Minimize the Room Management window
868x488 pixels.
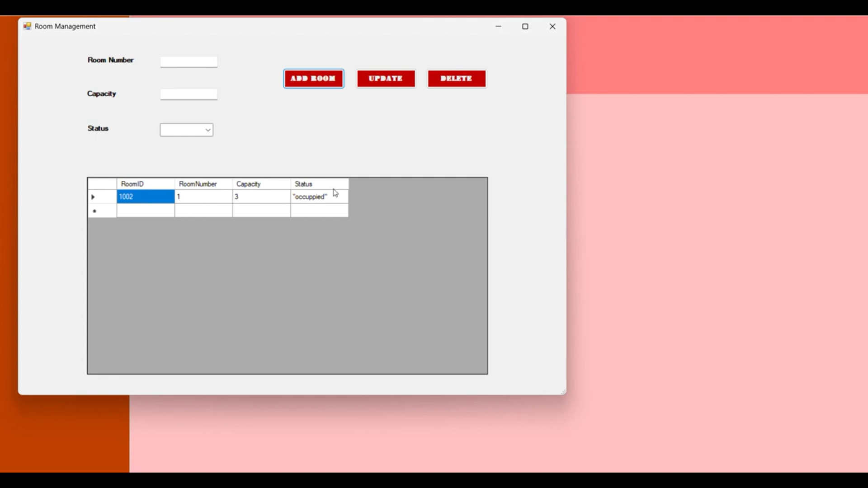click(x=498, y=26)
